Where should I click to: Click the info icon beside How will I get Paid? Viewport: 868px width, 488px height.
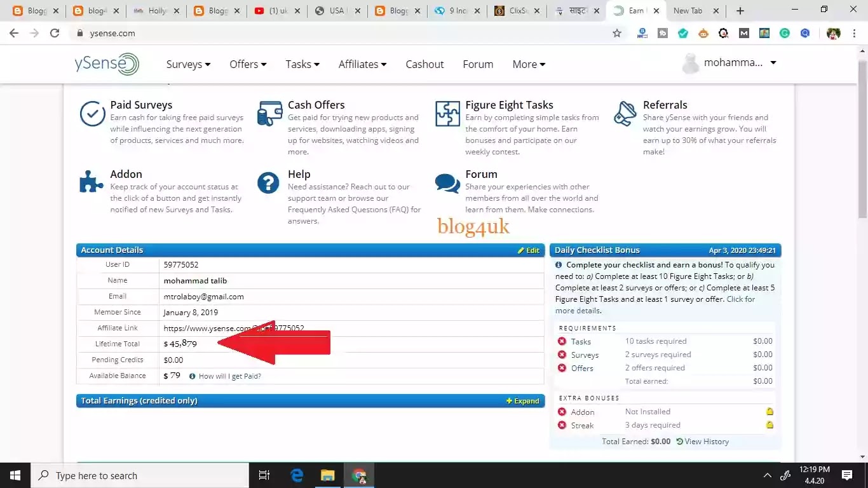click(x=192, y=376)
